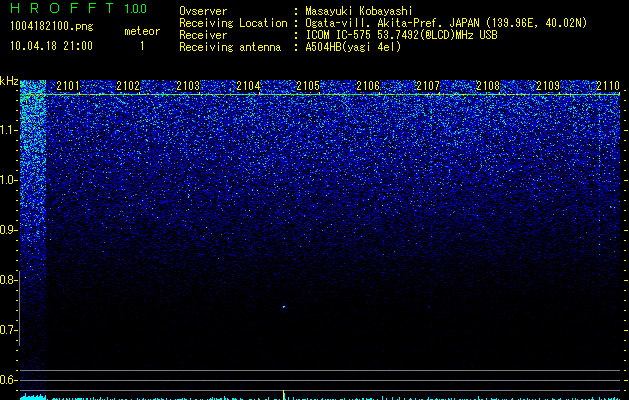The height and width of the screenshot is (400, 629).
Task: Click the 2108 time marker
Action: coord(488,85)
